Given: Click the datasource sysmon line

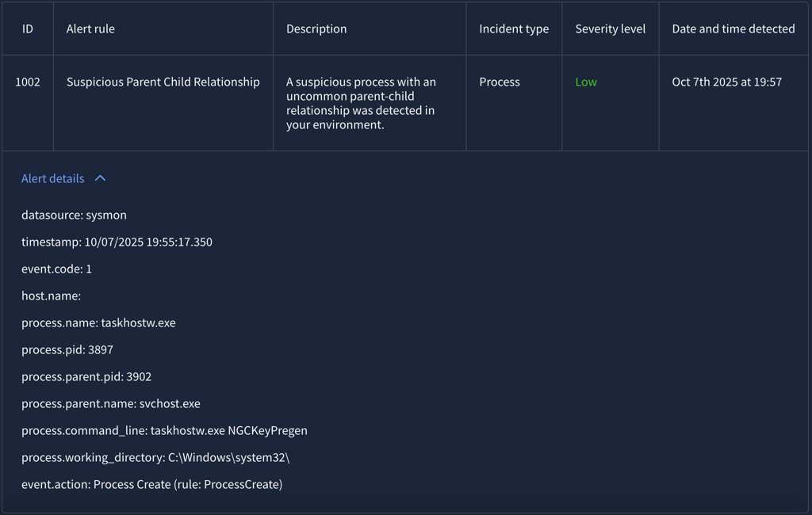Looking at the screenshot, I should pyautogui.click(x=74, y=215).
